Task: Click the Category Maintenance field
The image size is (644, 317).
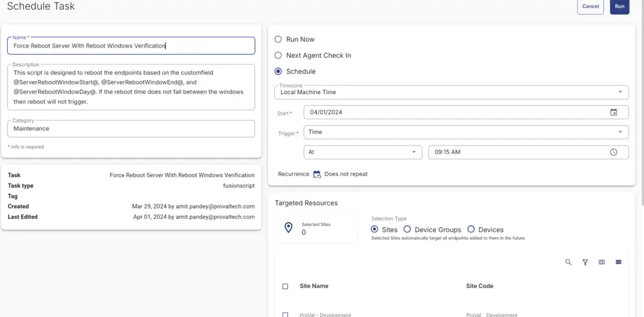Action: [x=131, y=129]
